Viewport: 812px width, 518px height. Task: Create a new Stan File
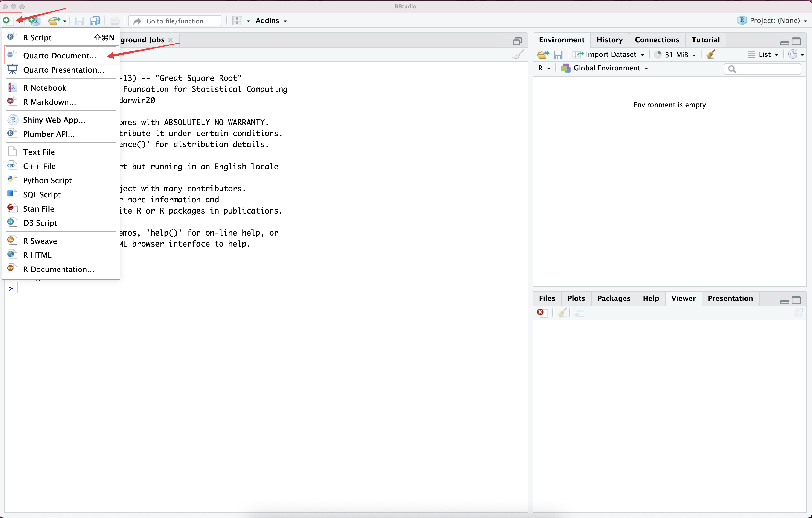tap(61, 209)
